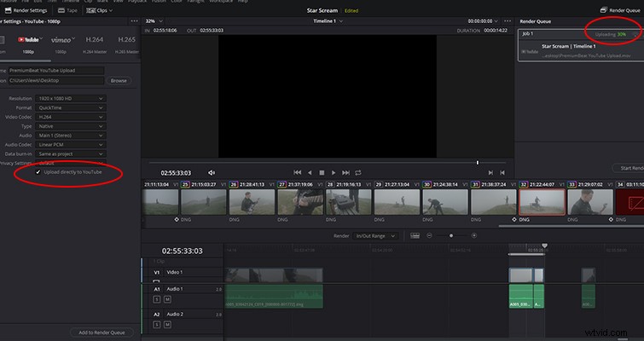Solo the Audio 1 track
The image size is (644, 341).
(156, 299)
